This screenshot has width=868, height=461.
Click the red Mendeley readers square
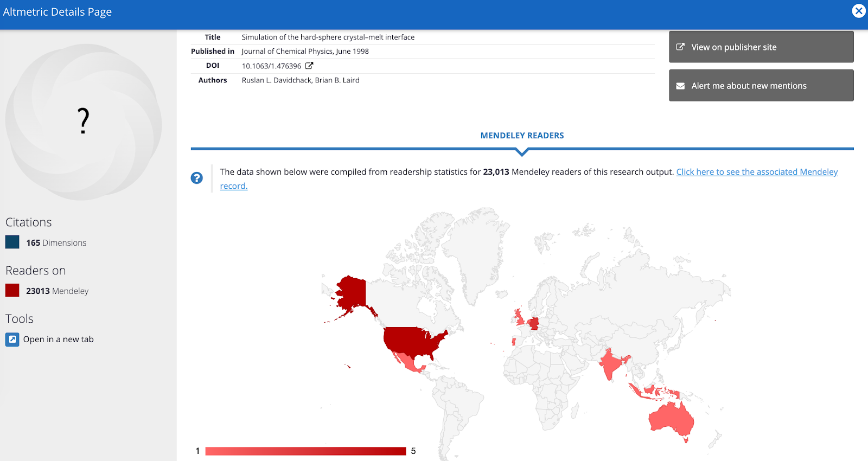12,291
